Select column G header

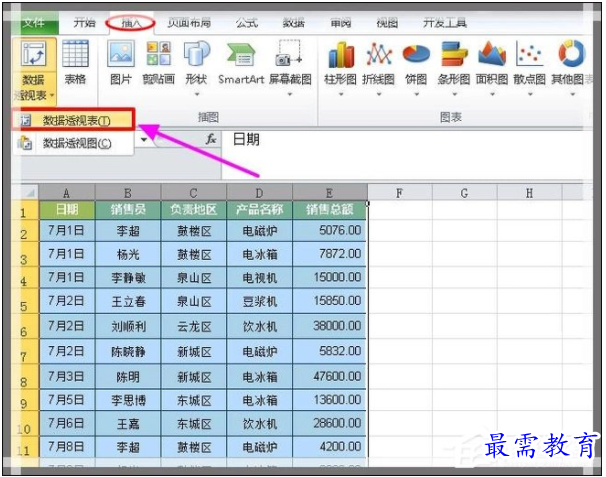click(464, 193)
